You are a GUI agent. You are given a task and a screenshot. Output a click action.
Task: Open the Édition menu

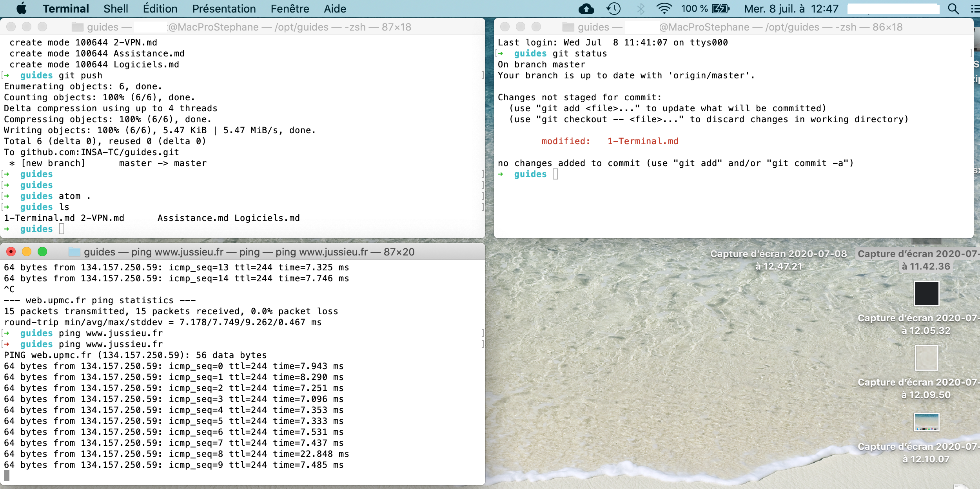[160, 9]
